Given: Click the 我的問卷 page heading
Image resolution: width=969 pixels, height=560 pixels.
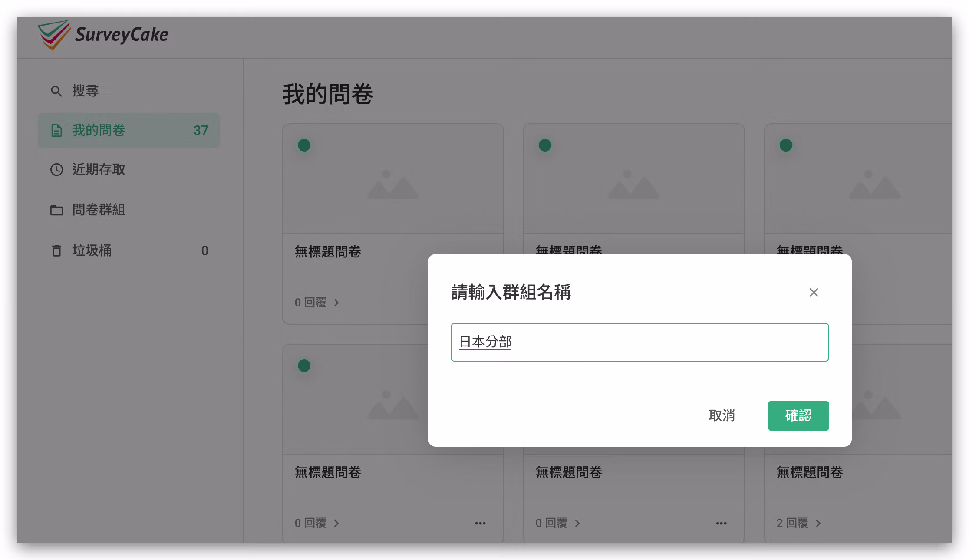Looking at the screenshot, I should click(328, 94).
